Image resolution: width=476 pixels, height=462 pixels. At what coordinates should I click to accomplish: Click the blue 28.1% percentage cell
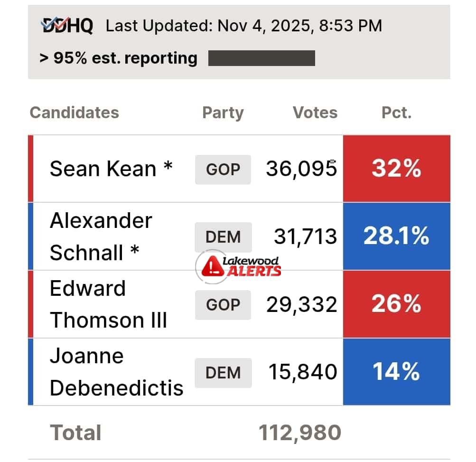(x=396, y=236)
